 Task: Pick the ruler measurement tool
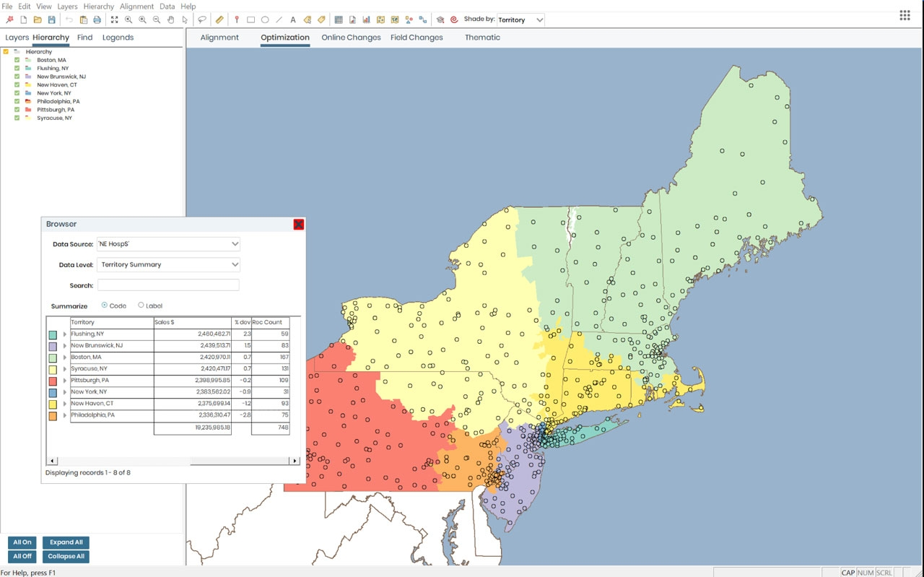[x=220, y=19]
